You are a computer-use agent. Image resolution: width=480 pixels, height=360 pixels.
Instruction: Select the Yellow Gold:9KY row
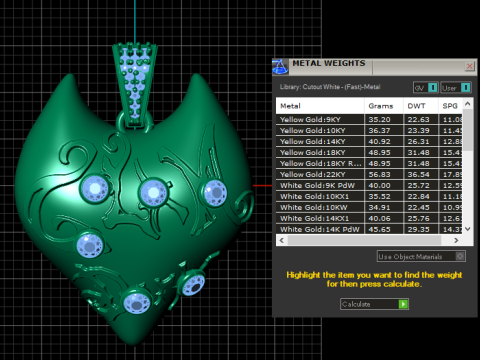(369, 119)
